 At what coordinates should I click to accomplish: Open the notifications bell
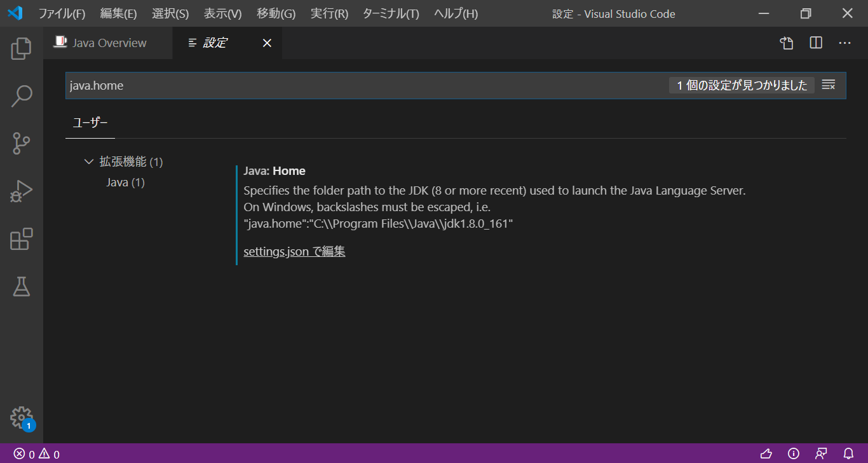click(x=848, y=454)
